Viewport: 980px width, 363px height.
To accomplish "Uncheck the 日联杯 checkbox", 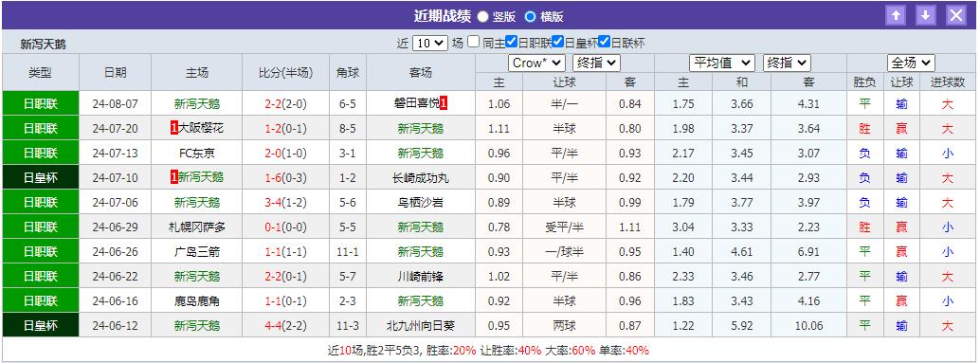I will 604,42.
